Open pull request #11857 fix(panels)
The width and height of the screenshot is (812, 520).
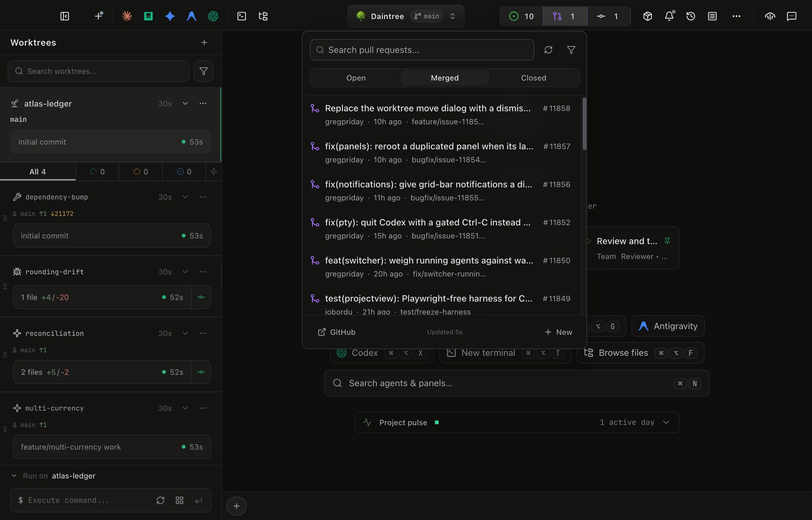[442, 153]
